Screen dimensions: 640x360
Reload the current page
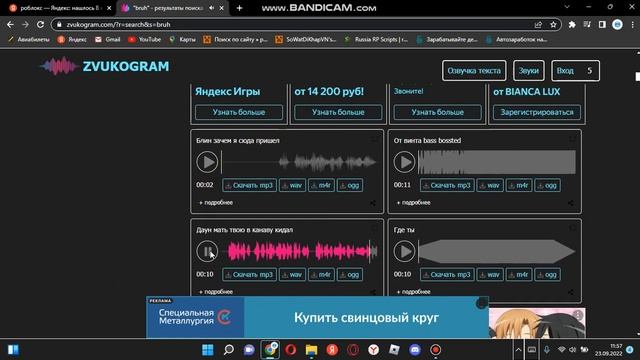point(40,24)
